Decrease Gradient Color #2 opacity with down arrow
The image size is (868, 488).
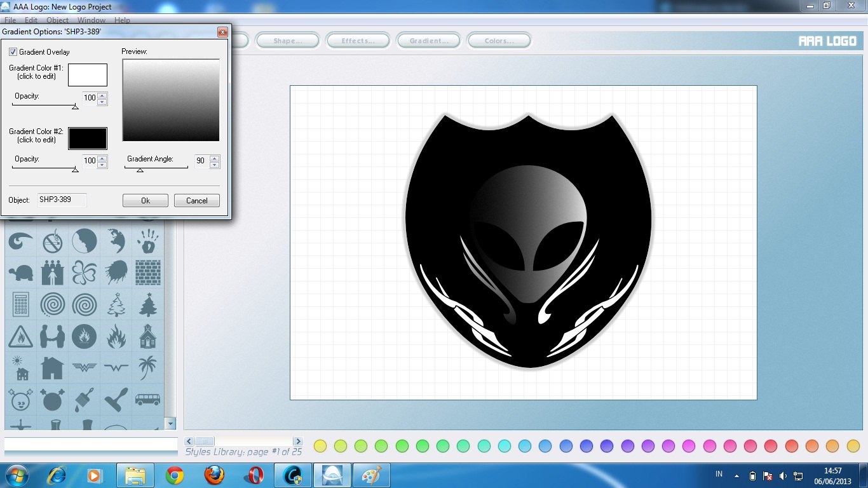[102, 164]
